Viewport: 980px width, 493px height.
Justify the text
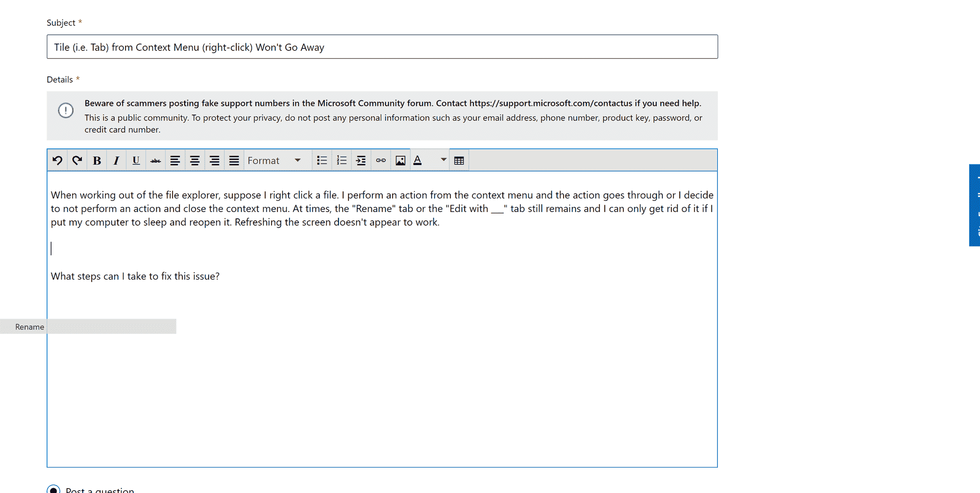coord(234,161)
